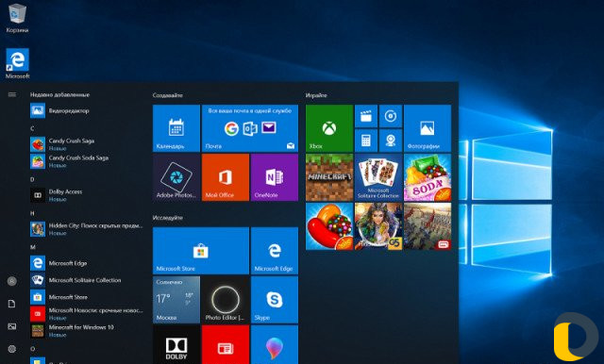Expand the Start menu hamburger button
This screenshot has width=604, height=364.
[x=12, y=94]
